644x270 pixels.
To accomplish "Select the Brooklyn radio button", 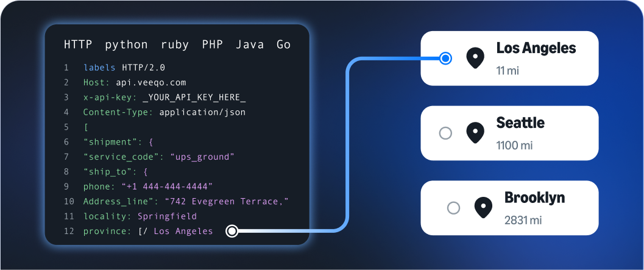I will [453, 208].
